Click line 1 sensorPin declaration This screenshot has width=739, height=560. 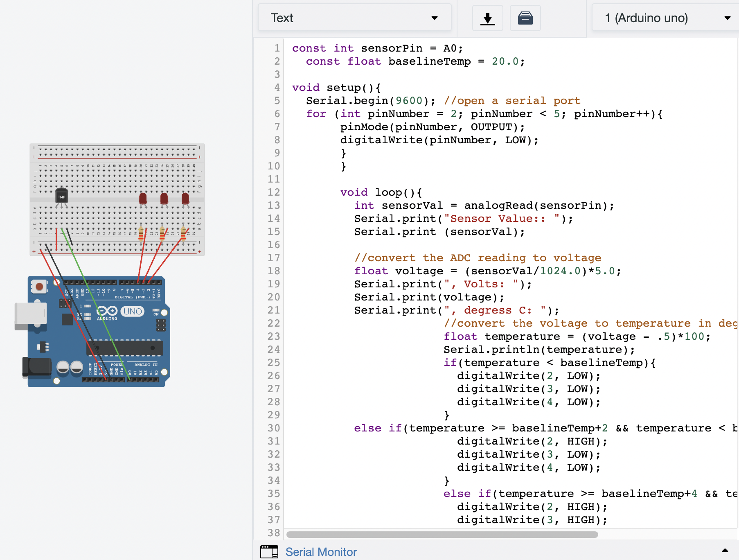377,48
